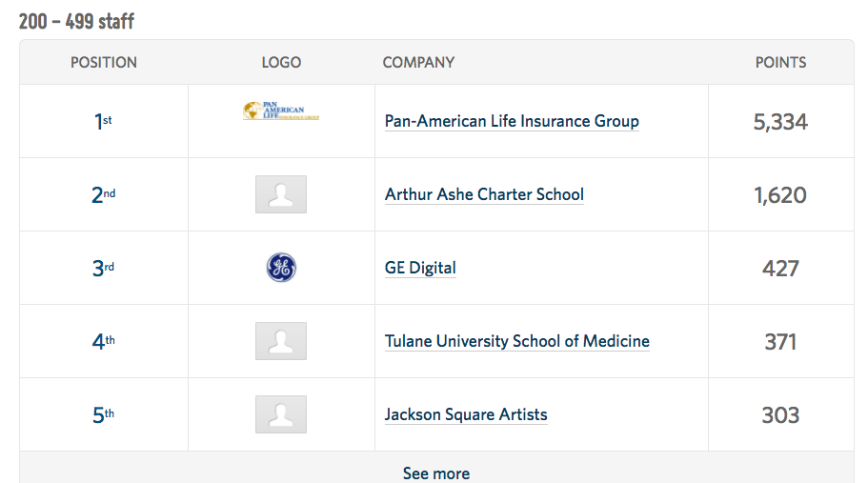Select the 5,334 points value

780,122
